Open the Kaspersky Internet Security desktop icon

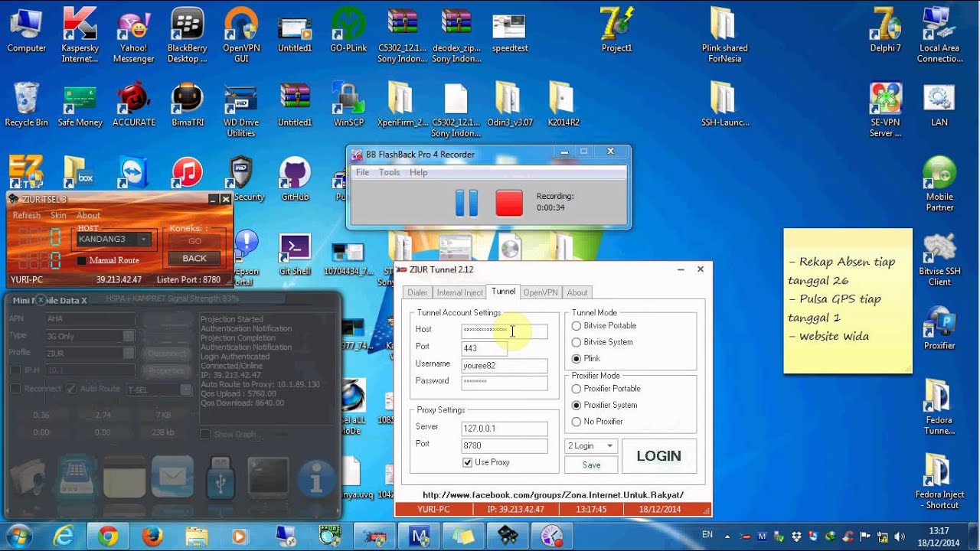point(80,35)
